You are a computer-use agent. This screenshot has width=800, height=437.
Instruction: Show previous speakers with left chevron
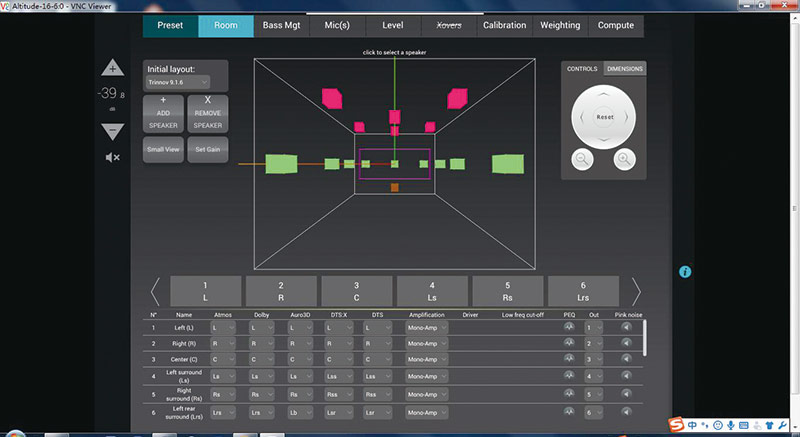(156, 291)
